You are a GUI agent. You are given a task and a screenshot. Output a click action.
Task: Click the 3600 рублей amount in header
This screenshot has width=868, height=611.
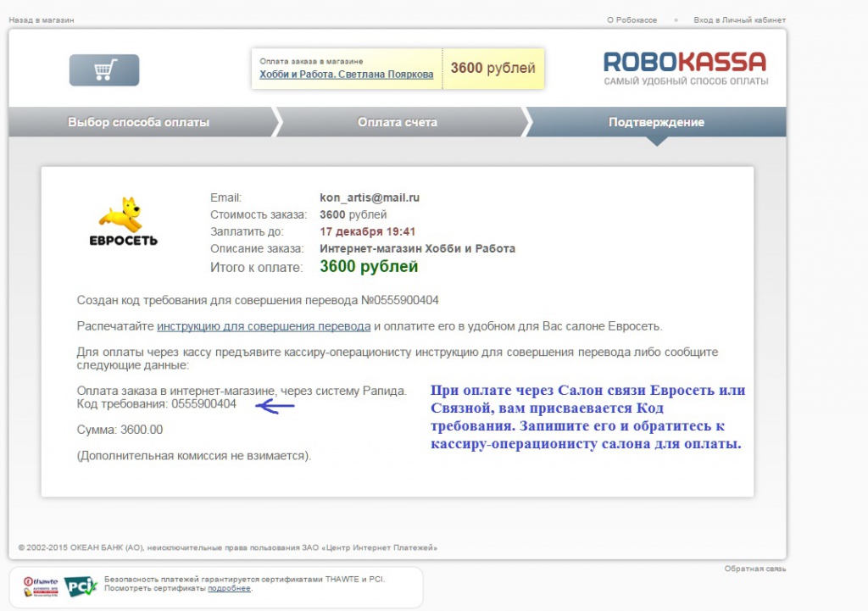coord(492,68)
